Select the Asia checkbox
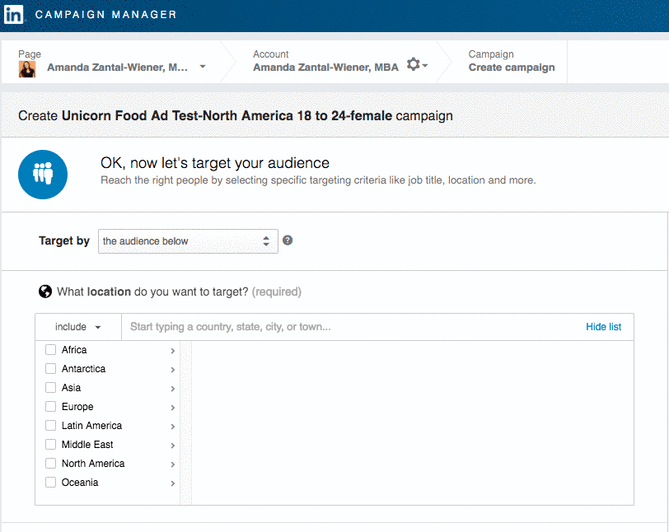 [51, 388]
